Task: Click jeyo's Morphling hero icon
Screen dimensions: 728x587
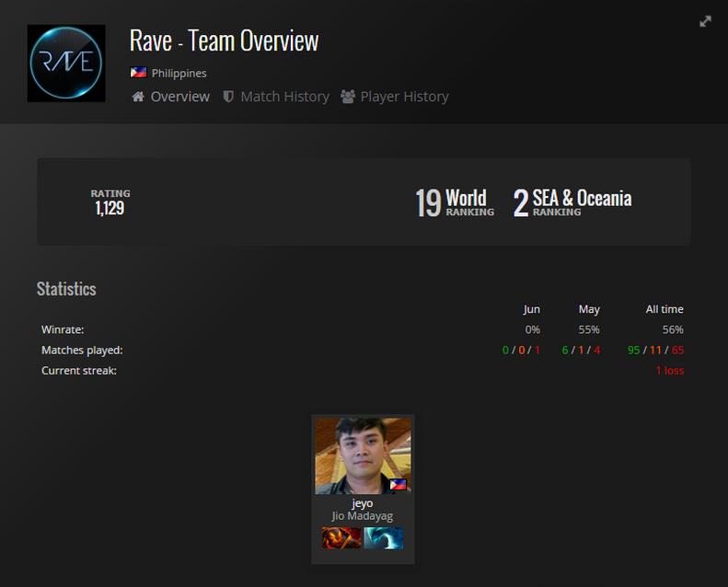Action: [x=384, y=538]
